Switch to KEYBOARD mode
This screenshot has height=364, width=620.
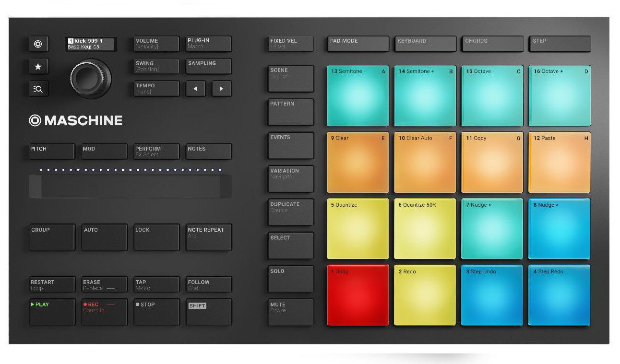pos(425,44)
